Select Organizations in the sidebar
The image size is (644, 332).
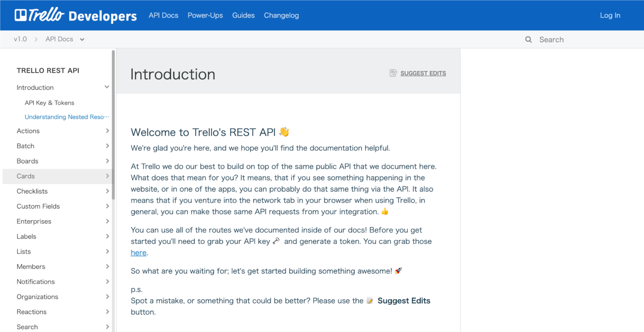[x=37, y=297]
